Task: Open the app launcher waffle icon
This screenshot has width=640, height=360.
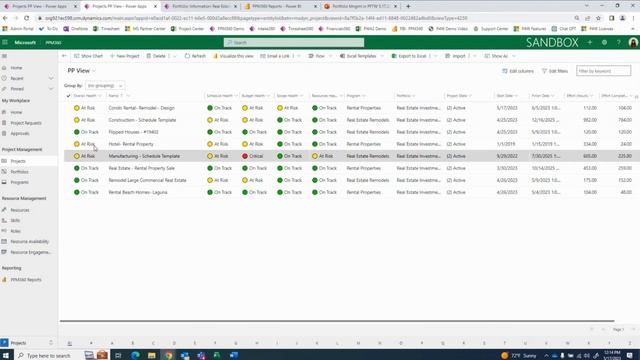Action: point(5,42)
